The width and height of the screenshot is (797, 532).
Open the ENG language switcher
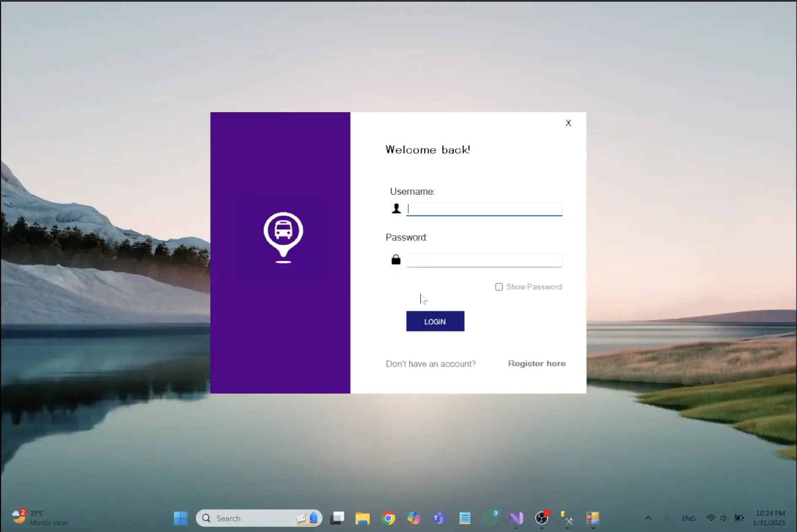(689, 518)
